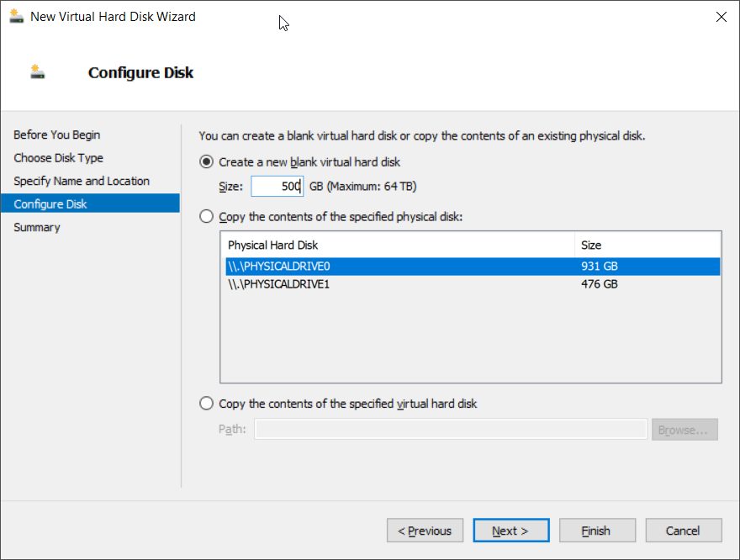
Task: Close the New Virtual Hard Disk Wizard
Action: pos(721,17)
